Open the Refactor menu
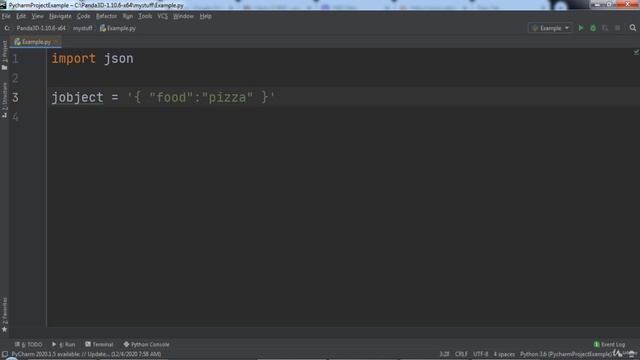640x360 pixels. (x=106, y=16)
